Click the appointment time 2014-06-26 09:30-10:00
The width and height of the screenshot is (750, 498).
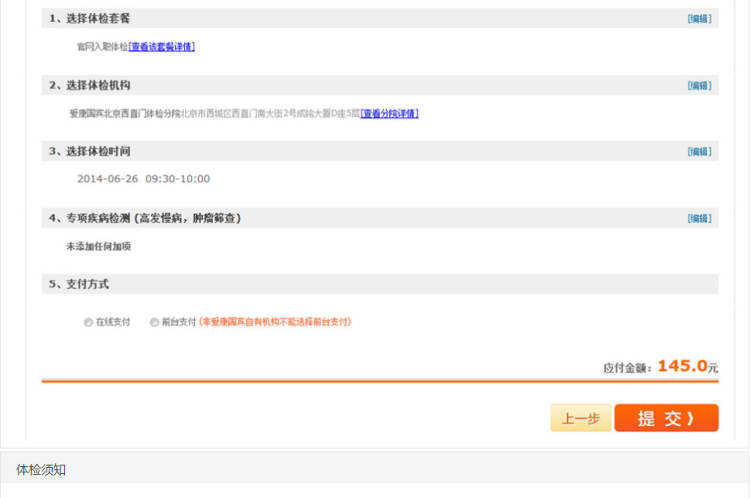[x=143, y=179]
